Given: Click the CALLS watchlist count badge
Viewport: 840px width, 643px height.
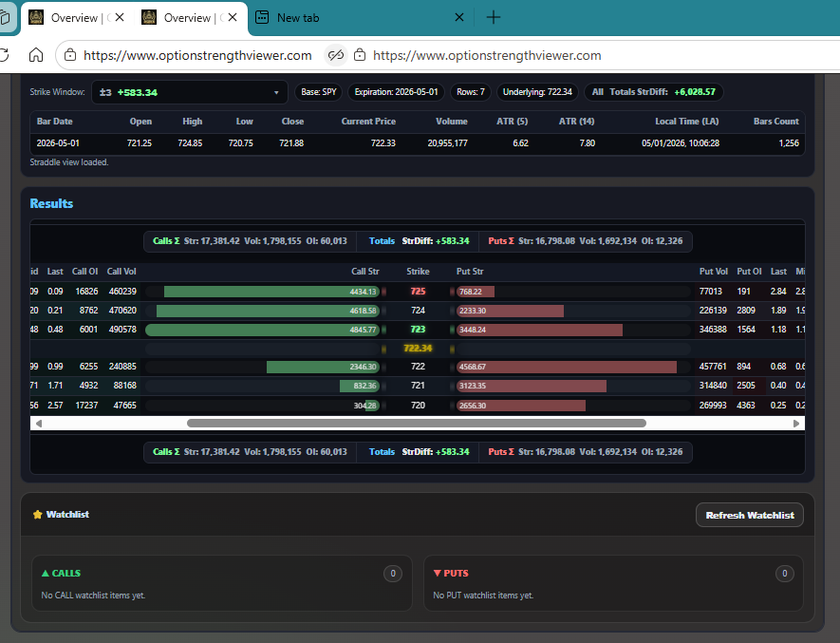Looking at the screenshot, I should click(x=393, y=574).
